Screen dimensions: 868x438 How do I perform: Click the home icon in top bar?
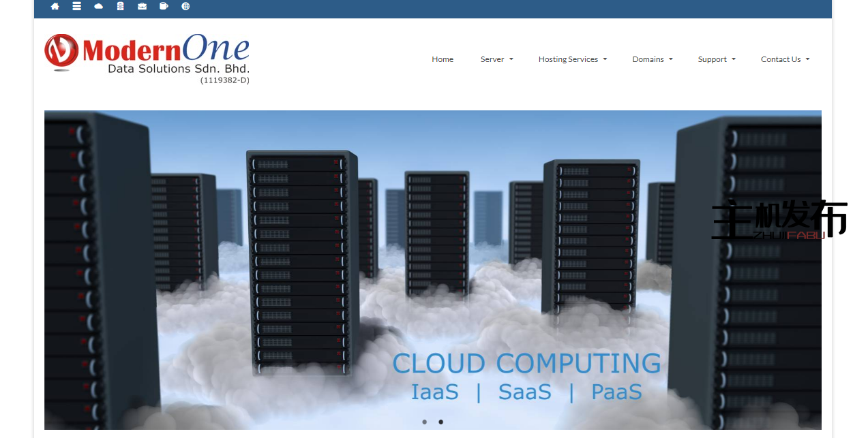[55, 6]
